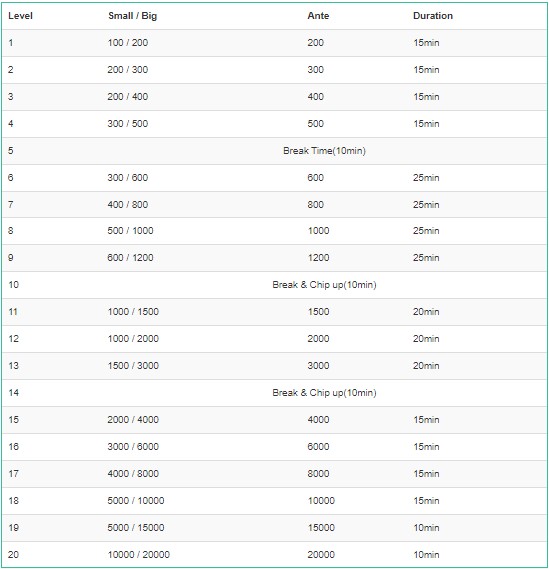Click the ante value 1200

[x=318, y=258]
